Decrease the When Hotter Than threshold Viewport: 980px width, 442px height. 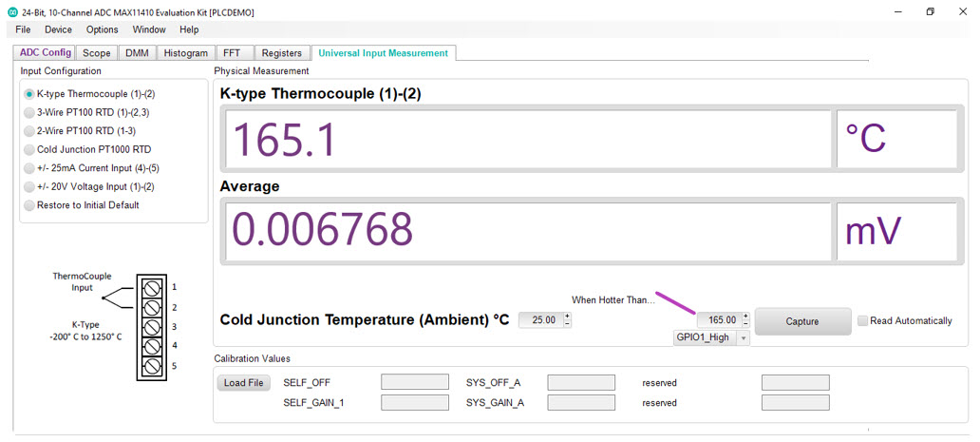(745, 323)
